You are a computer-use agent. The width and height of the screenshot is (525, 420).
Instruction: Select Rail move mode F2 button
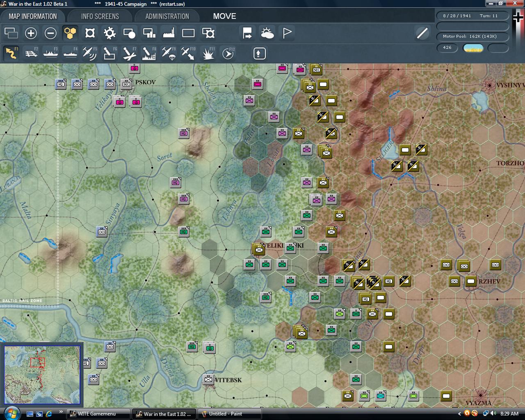[x=31, y=53]
